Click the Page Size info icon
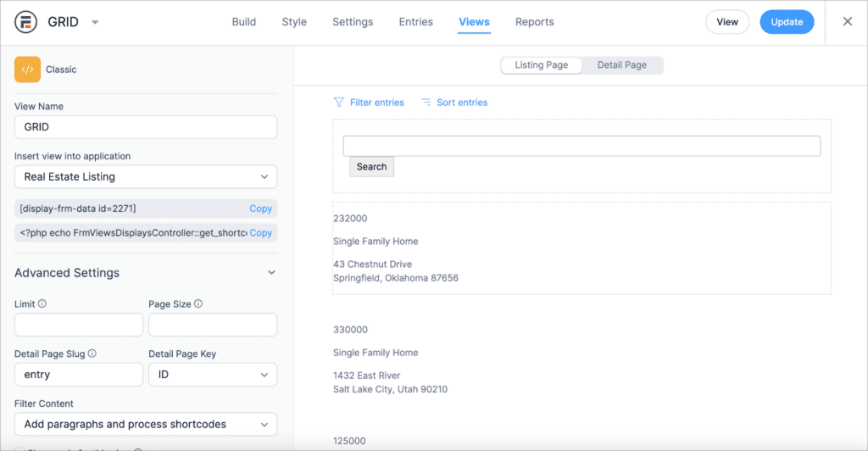 (x=198, y=303)
